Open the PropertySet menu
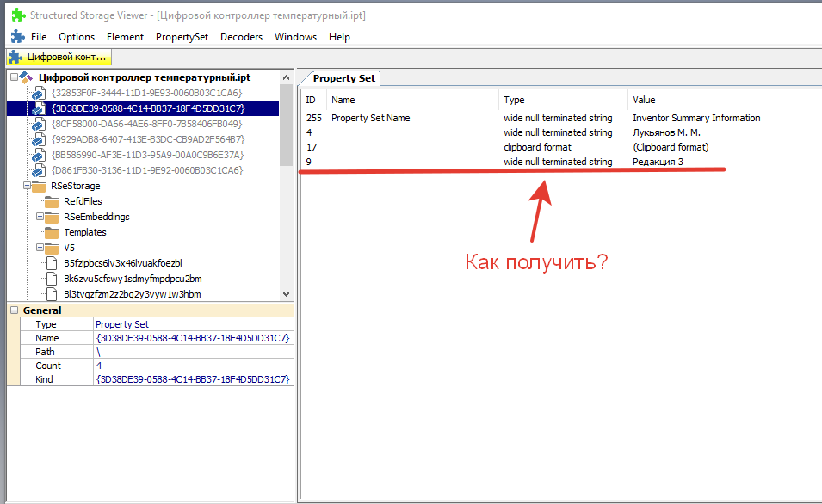The image size is (822, 504). [182, 37]
